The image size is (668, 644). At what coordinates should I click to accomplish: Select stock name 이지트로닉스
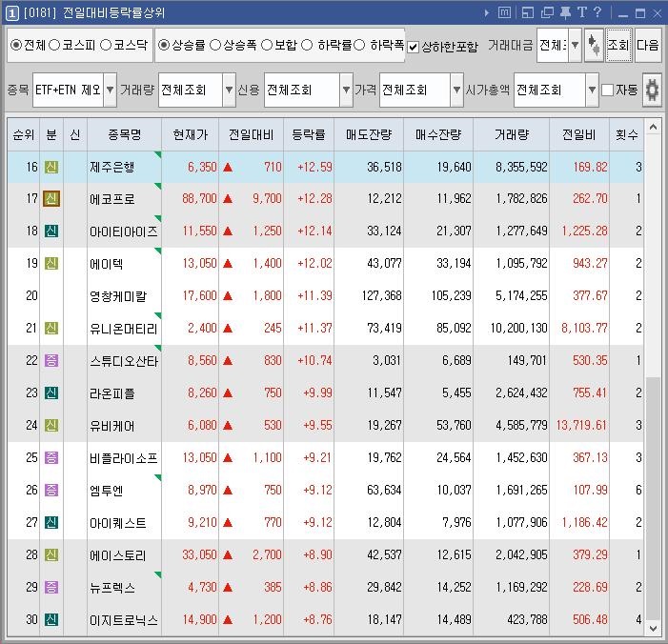tap(124, 620)
